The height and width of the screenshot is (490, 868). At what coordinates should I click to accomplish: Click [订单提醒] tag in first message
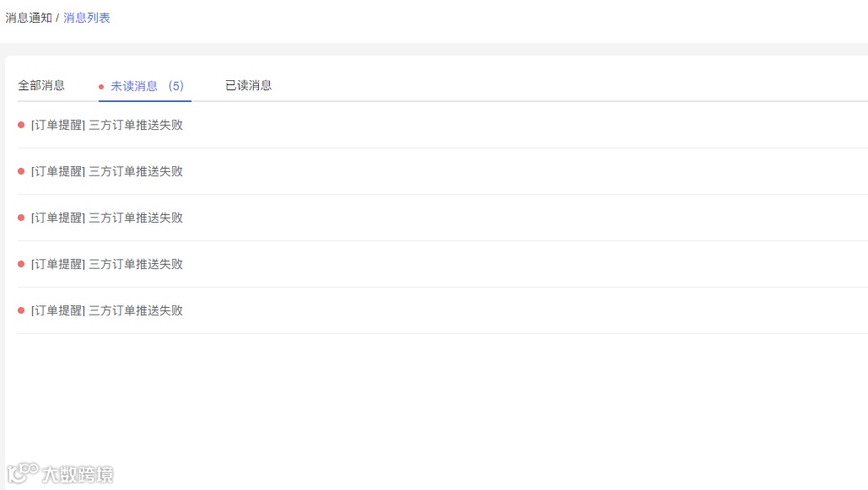tap(58, 125)
